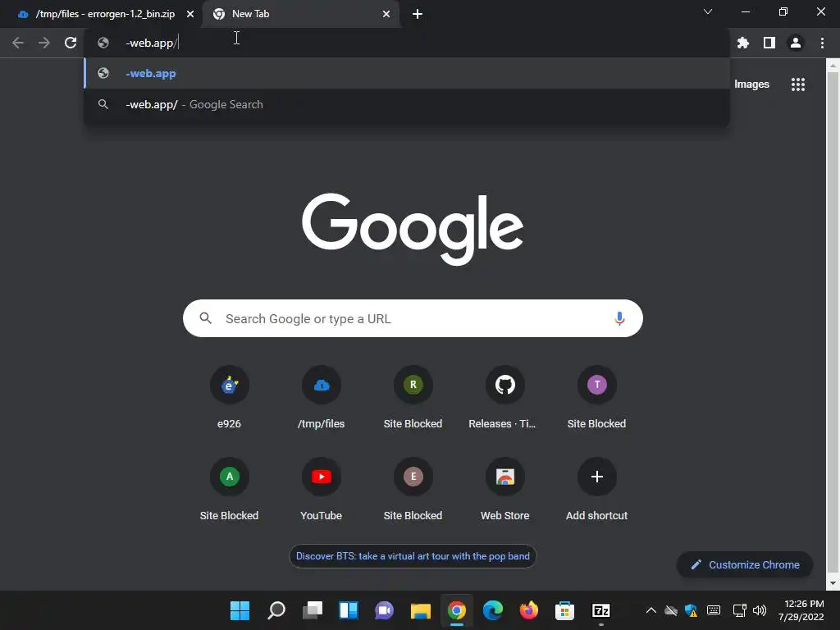Close the New Tab tab
This screenshot has height=630, width=840.
386,14
